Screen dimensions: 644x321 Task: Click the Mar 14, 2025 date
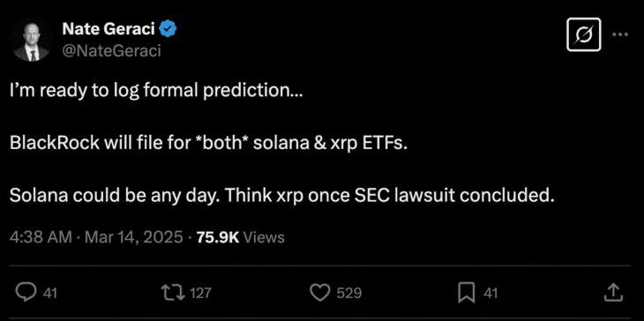[x=133, y=237]
